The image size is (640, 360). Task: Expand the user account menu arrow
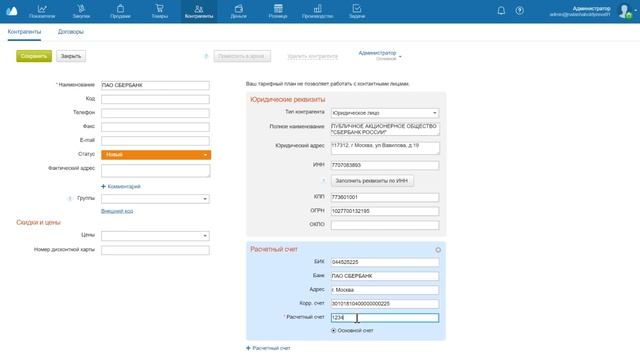tap(636, 11)
